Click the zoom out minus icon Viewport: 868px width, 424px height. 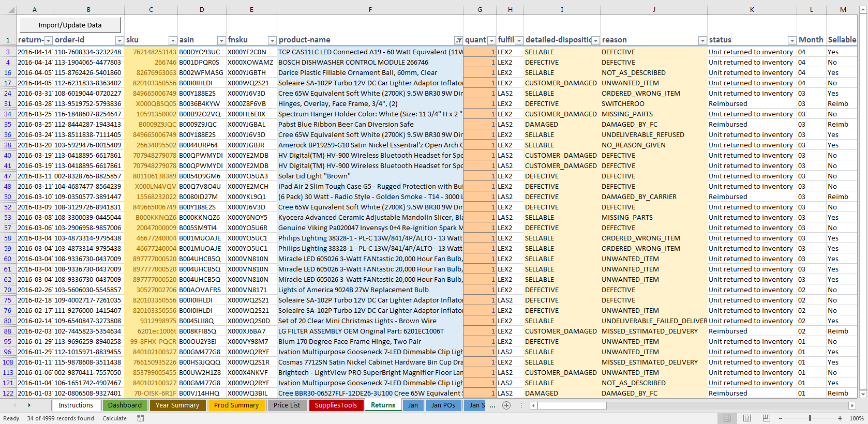[x=780, y=418]
